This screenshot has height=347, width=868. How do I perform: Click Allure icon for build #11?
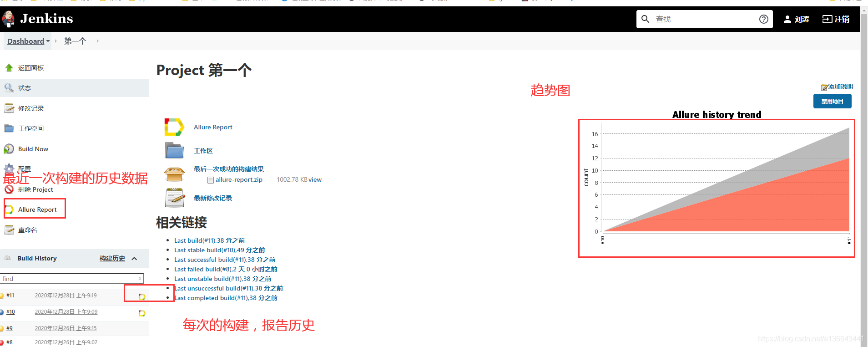[x=142, y=297]
